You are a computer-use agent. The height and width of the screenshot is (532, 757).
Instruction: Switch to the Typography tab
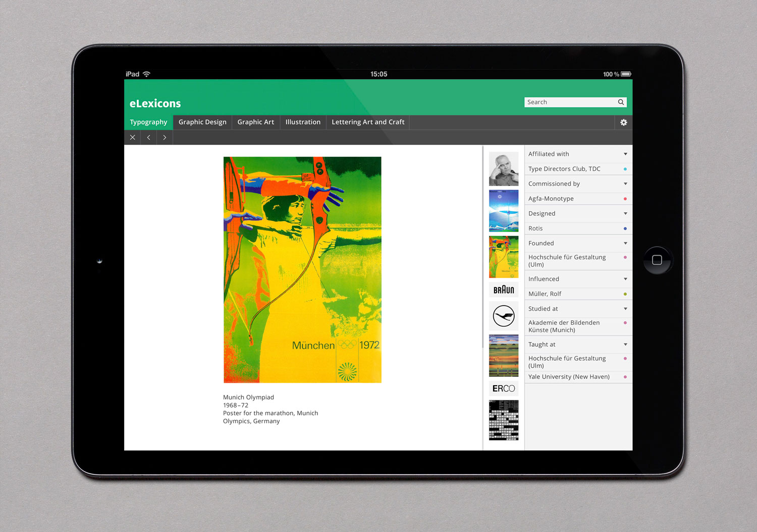coord(148,122)
